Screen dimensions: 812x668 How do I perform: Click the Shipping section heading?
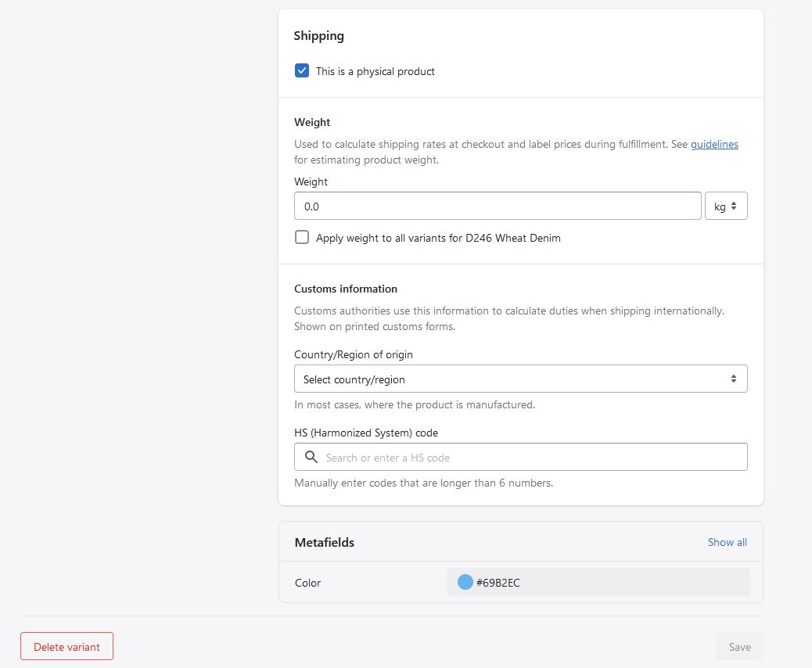(318, 35)
